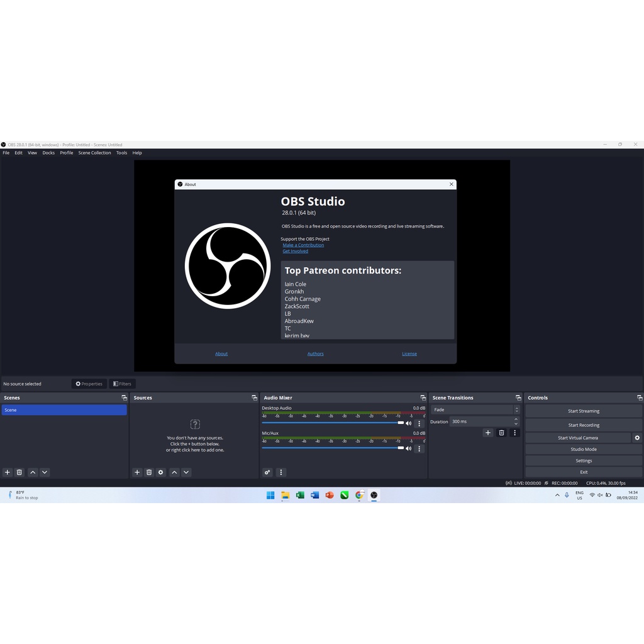Remove source using Sources trash icon
The width and height of the screenshot is (644, 644).
(x=149, y=472)
